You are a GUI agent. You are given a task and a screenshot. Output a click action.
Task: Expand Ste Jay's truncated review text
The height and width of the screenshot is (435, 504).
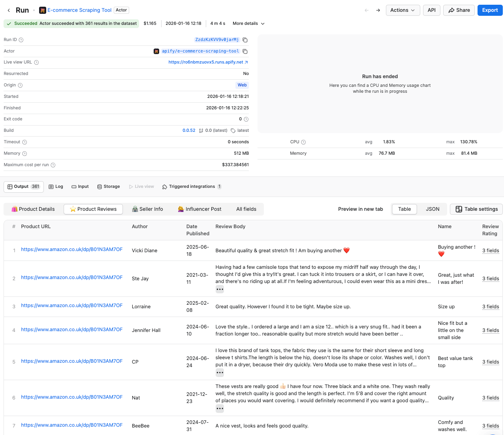coord(220,289)
